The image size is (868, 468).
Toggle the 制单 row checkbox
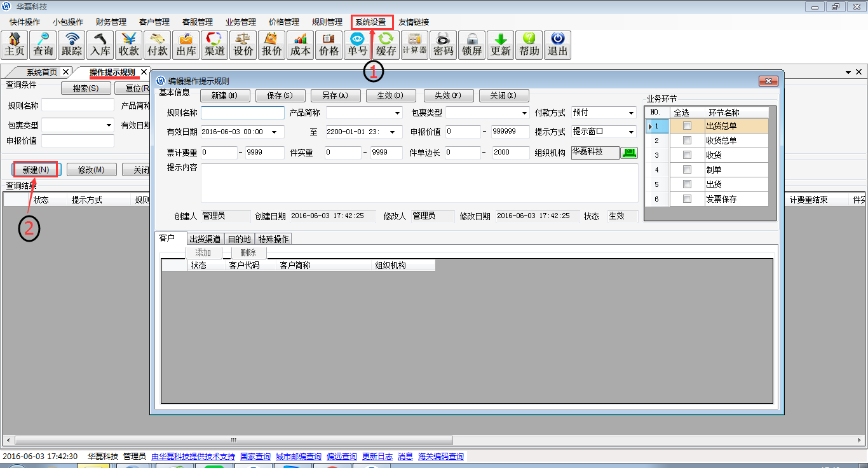687,170
